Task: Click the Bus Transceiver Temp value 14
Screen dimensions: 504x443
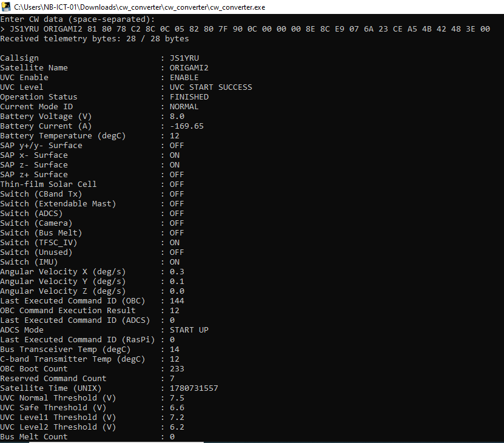Action: [x=175, y=350]
